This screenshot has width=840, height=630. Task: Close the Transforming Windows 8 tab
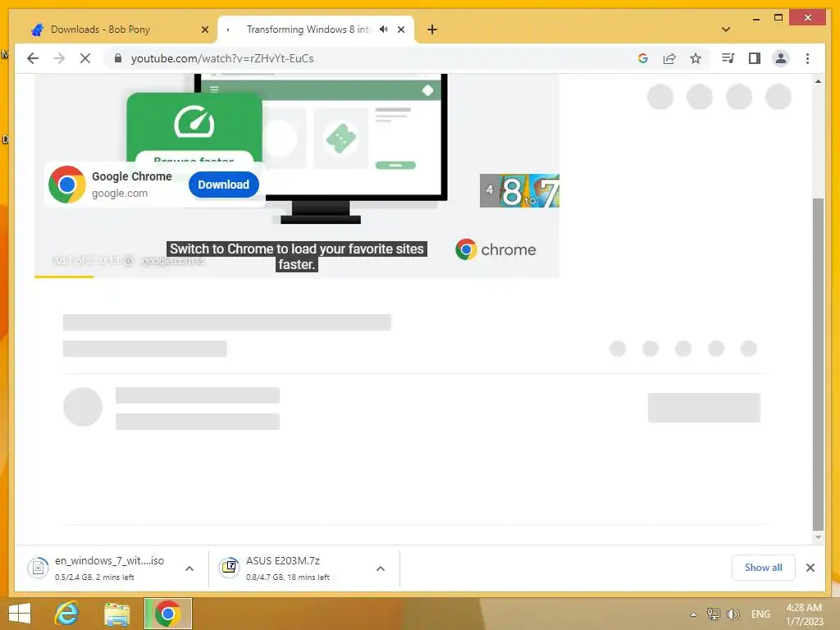coord(400,30)
